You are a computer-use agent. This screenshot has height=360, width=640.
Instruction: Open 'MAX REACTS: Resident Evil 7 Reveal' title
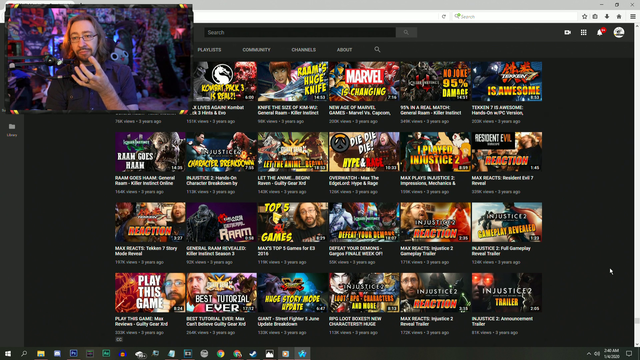[502, 180]
